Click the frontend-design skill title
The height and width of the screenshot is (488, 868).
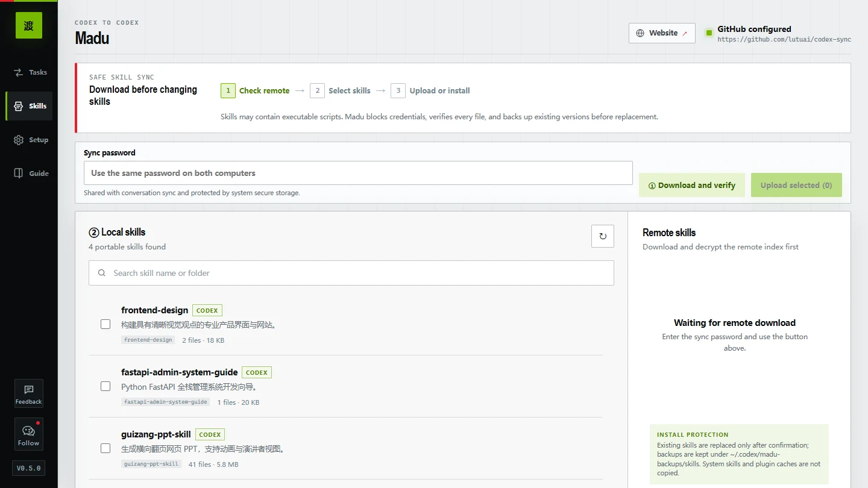(155, 310)
